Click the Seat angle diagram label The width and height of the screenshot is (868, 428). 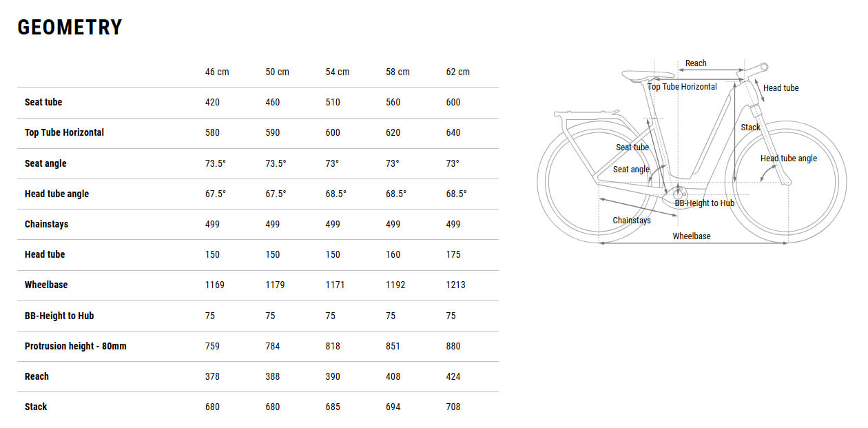[631, 170]
